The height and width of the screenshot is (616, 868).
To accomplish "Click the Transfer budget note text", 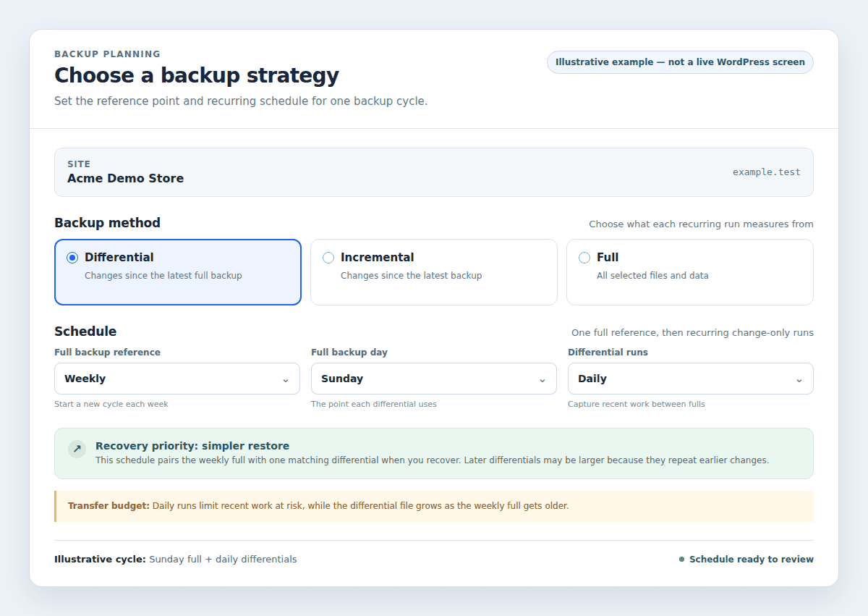I will [318, 506].
